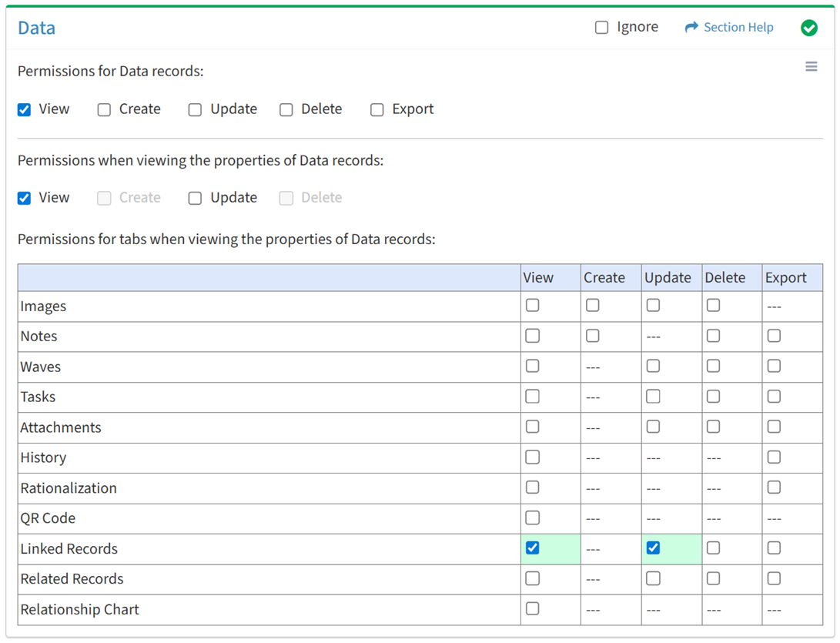Enable Export for History tab
Image resolution: width=840 pixels, height=643 pixels.
[x=774, y=457]
